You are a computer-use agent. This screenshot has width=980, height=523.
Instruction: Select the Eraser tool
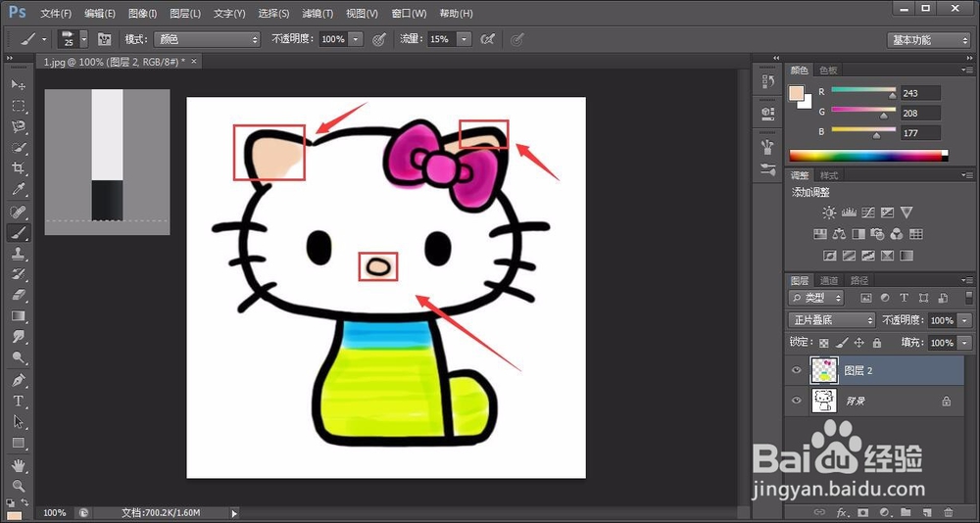point(18,294)
